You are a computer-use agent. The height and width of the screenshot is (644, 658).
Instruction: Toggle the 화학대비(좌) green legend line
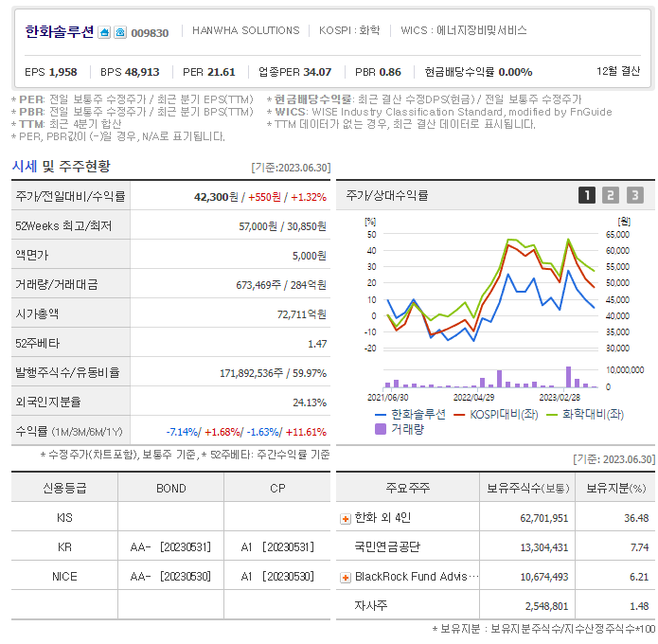tap(585, 415)
